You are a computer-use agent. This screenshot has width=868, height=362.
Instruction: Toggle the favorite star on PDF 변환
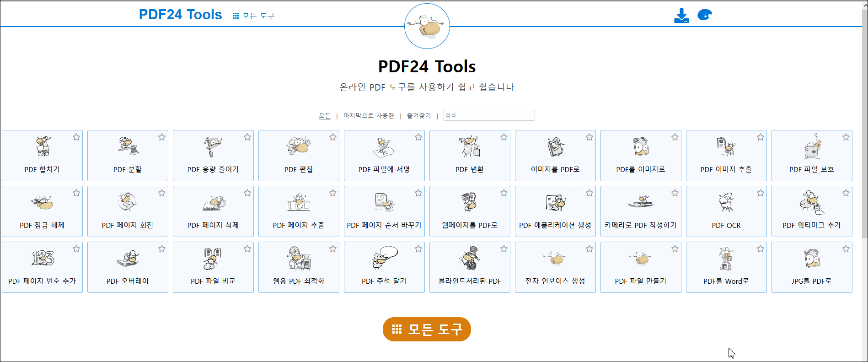504,137
